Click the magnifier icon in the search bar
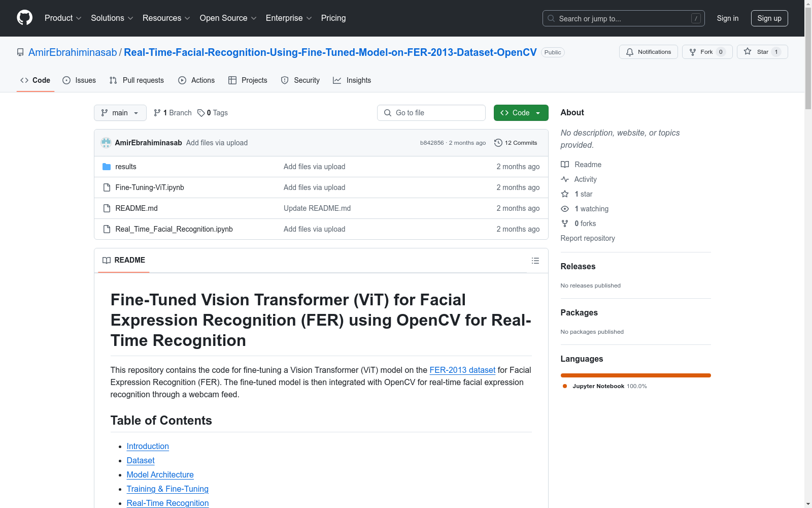Viewport: 812px width, 508px height. point(551,18)
